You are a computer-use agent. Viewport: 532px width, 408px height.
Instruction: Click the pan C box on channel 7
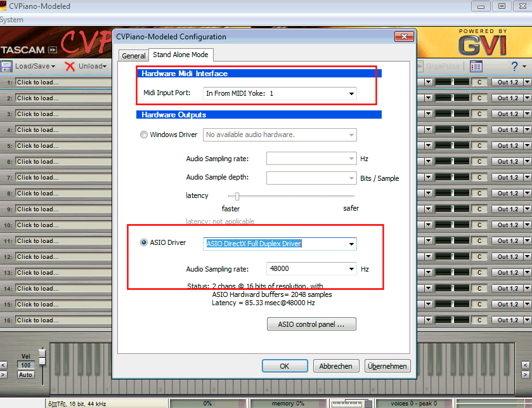[479, 177]
